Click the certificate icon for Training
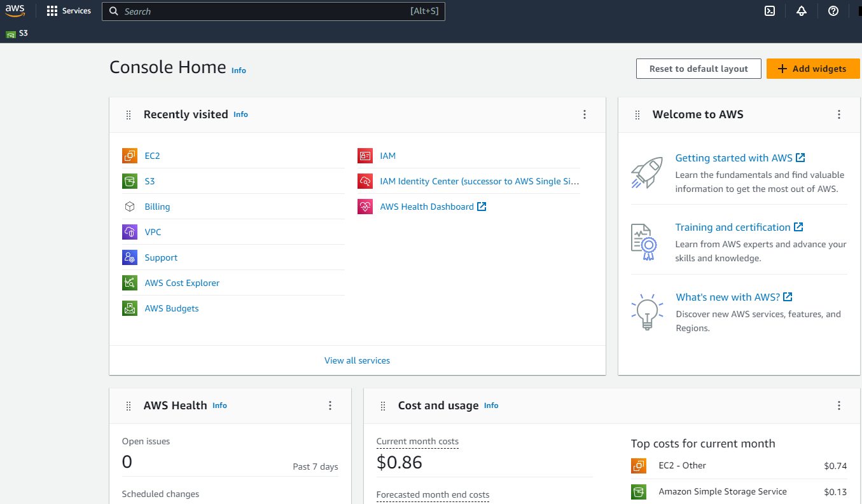 pyautogui.click(x=643, y=242)
